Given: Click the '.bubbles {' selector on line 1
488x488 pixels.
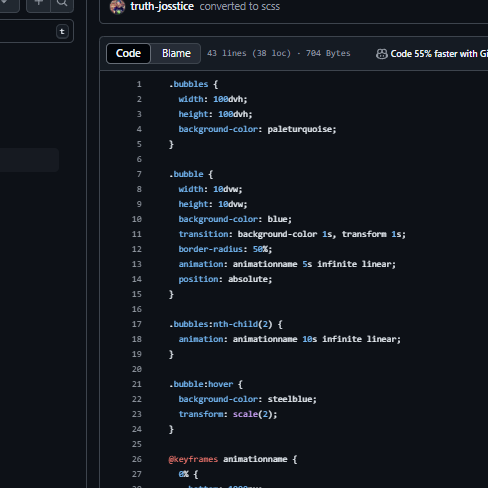Looking at the screenshot, I should [193, 84].
